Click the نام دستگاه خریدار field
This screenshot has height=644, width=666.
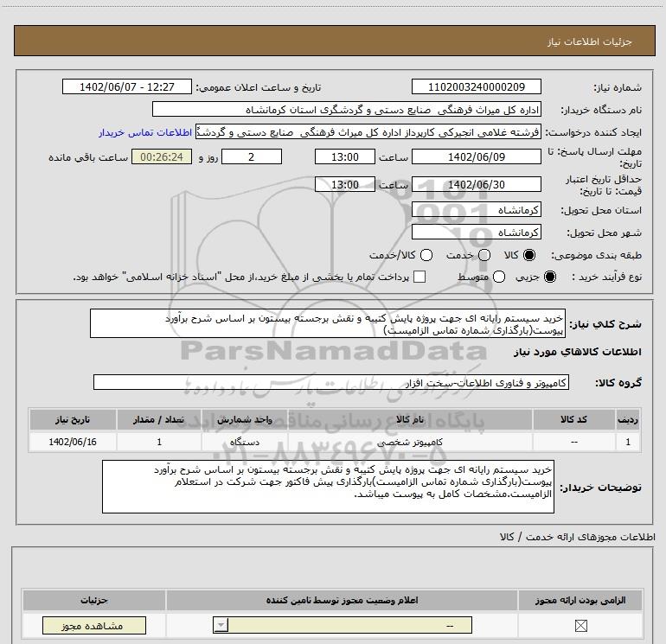click(347, 110)
